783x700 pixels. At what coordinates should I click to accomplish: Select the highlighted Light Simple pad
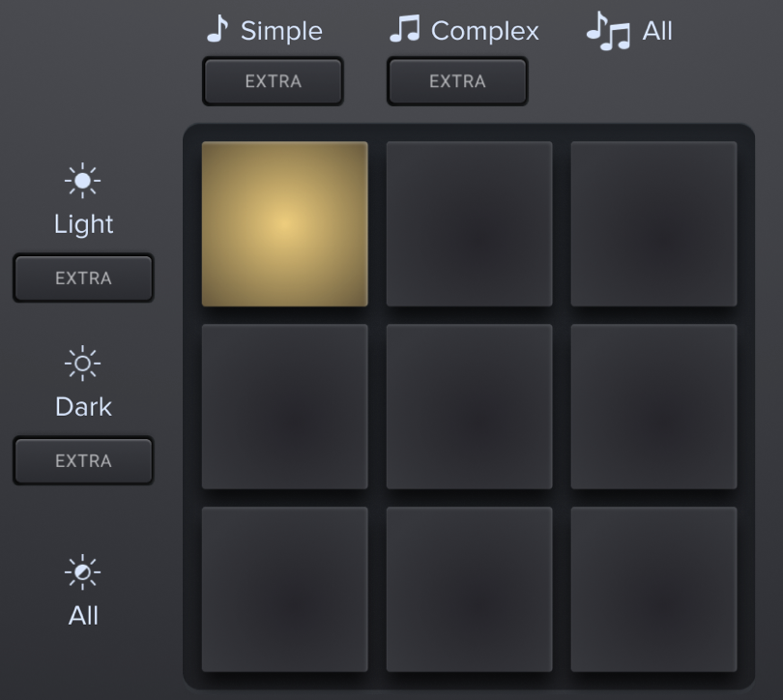284,223
